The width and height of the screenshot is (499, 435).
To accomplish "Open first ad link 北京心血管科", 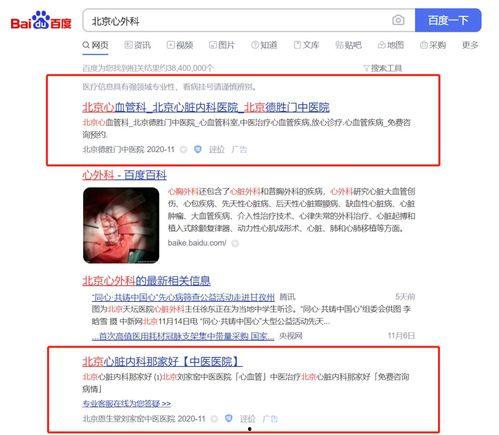I will click(206, 107).
